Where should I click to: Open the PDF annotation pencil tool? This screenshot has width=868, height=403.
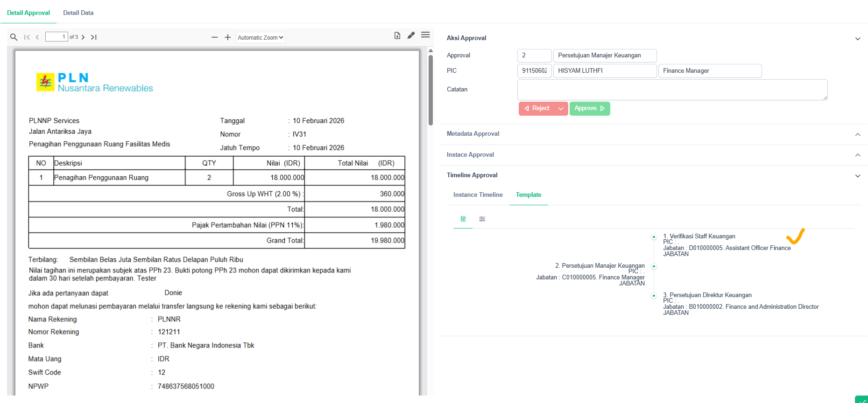click(411, 35)
